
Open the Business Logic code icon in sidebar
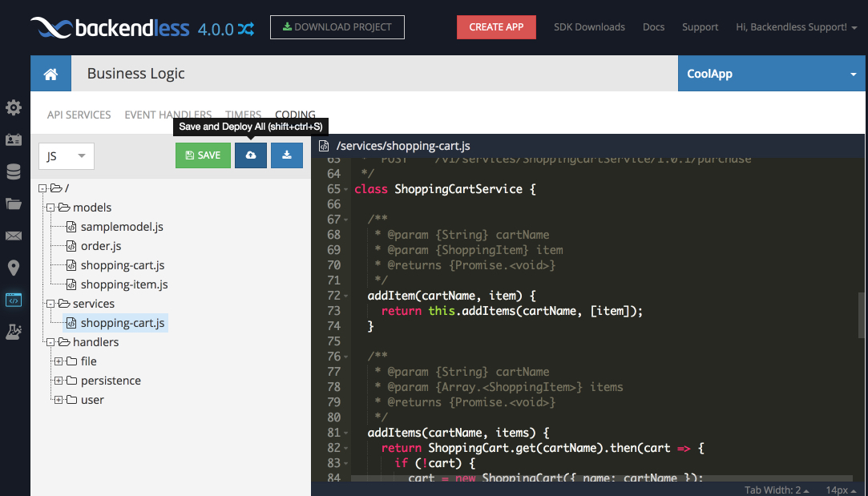coord(14,300)
